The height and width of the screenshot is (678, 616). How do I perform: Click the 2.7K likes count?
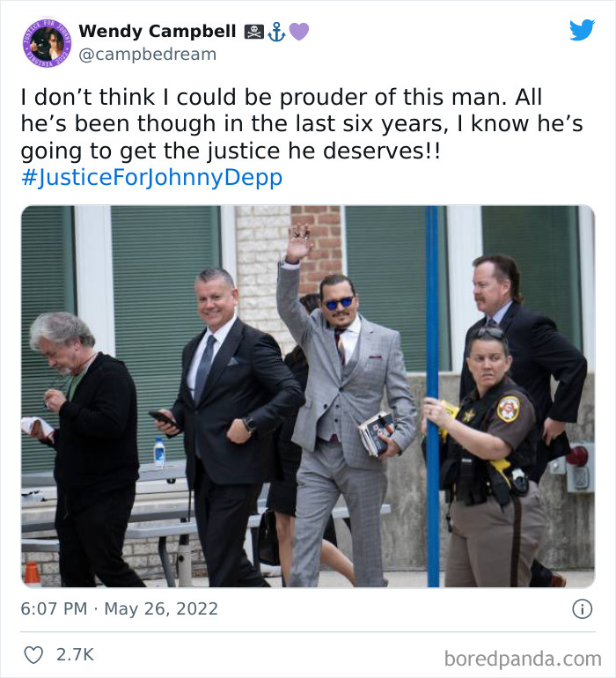75,654
